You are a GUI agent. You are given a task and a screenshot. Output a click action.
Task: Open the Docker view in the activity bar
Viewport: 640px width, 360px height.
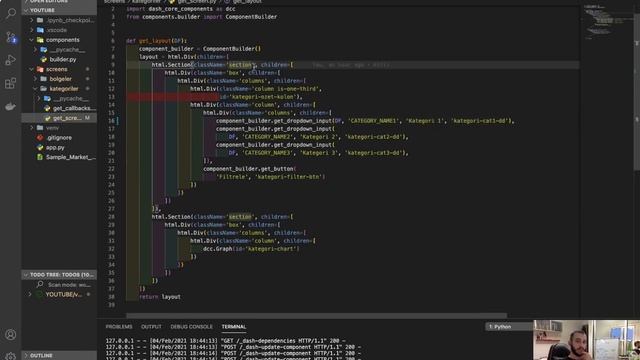click(x=11, y=107)
